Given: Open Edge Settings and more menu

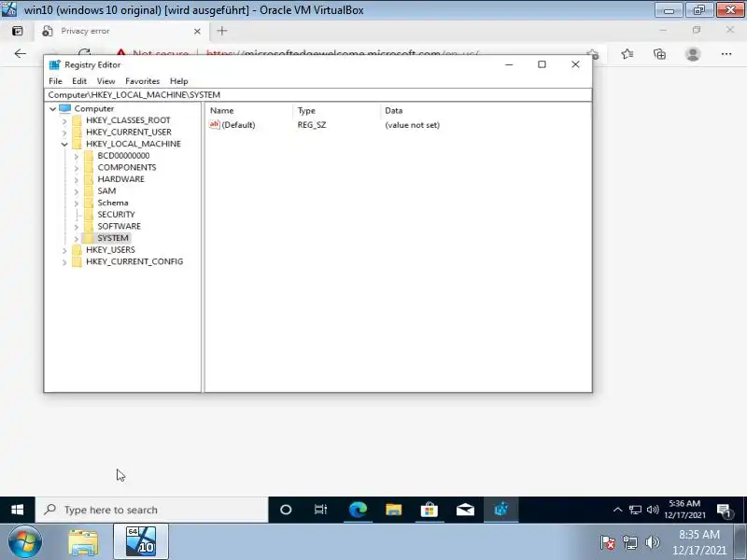Looking at the screenshot, I should 726,54.
